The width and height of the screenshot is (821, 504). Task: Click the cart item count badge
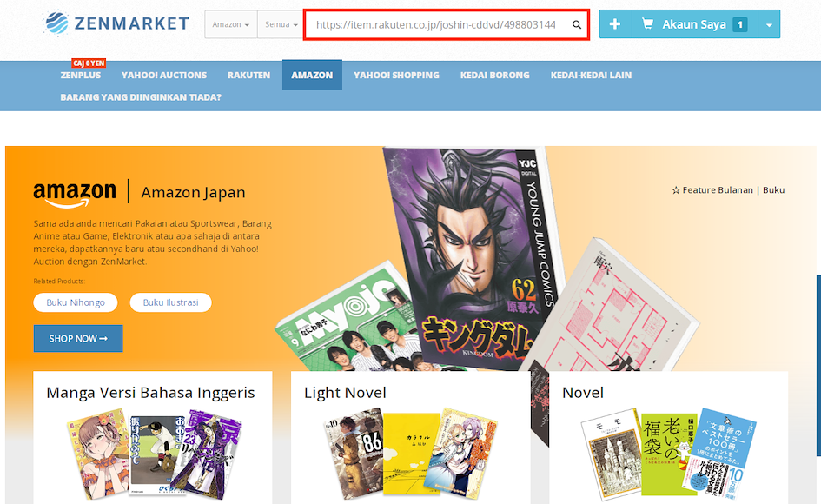click(740, 24)
